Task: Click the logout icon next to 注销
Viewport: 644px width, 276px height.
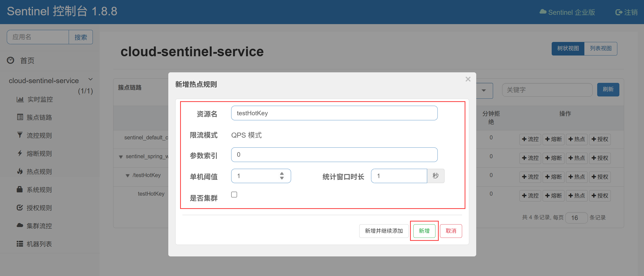Action: pyautogui.click(x=619, y=12)
